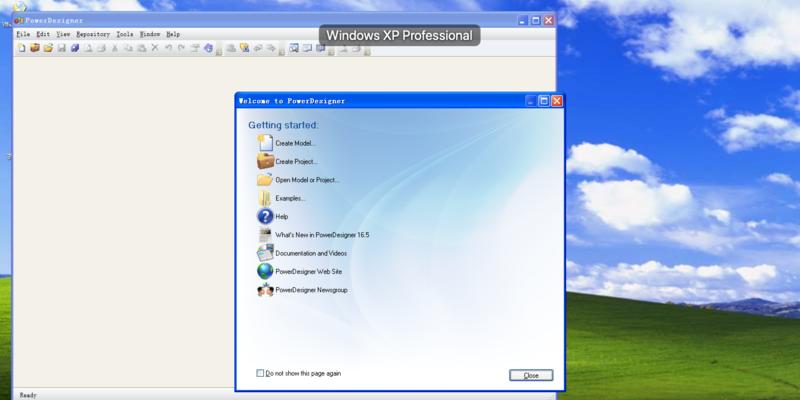Screen dimensions: 800x400
Task: Click PowerDesigner Newsgroup link text
Action: pos(311,290)
